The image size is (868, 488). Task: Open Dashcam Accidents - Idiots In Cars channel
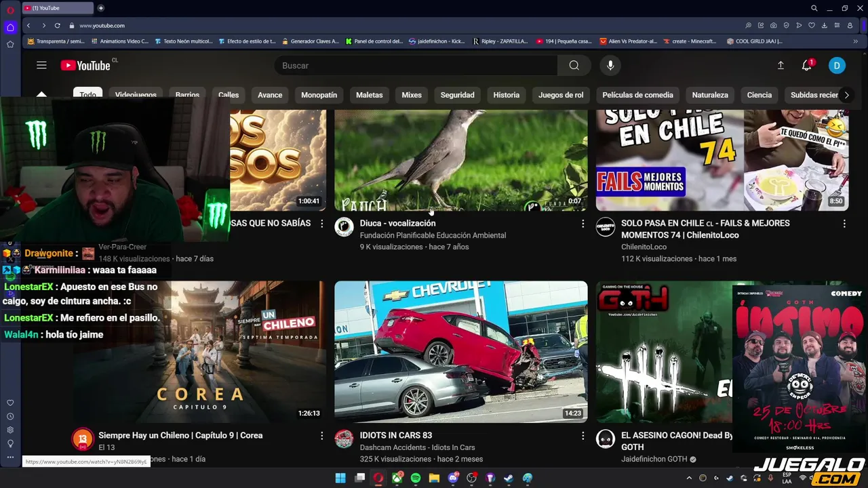tap(417, 447)
